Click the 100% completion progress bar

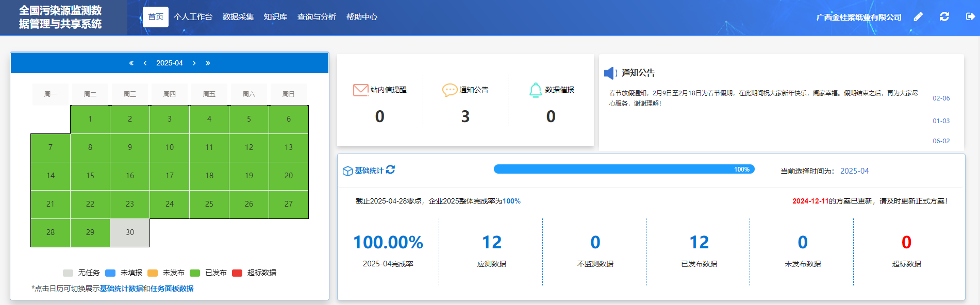[624, 170]
